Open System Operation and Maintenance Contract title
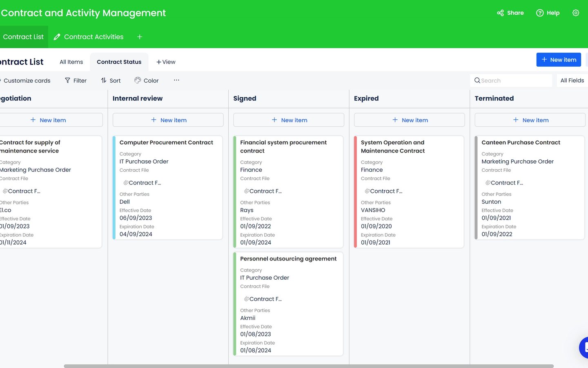Viewport: 588px width, 368px height. [x=393, y=146]
